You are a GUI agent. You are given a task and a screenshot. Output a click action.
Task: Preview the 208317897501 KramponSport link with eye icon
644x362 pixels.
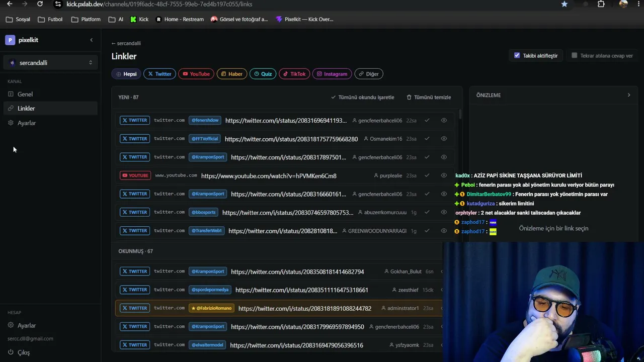pyautogui.click(x=444, y=157)
